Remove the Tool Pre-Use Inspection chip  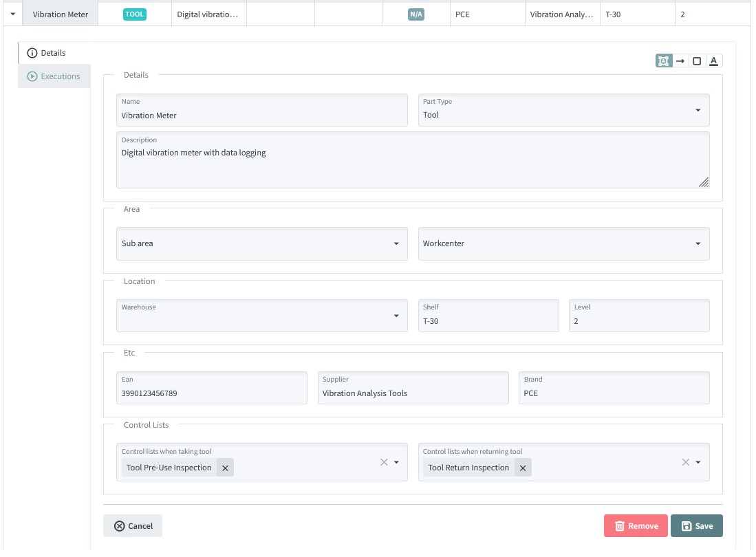225,468
